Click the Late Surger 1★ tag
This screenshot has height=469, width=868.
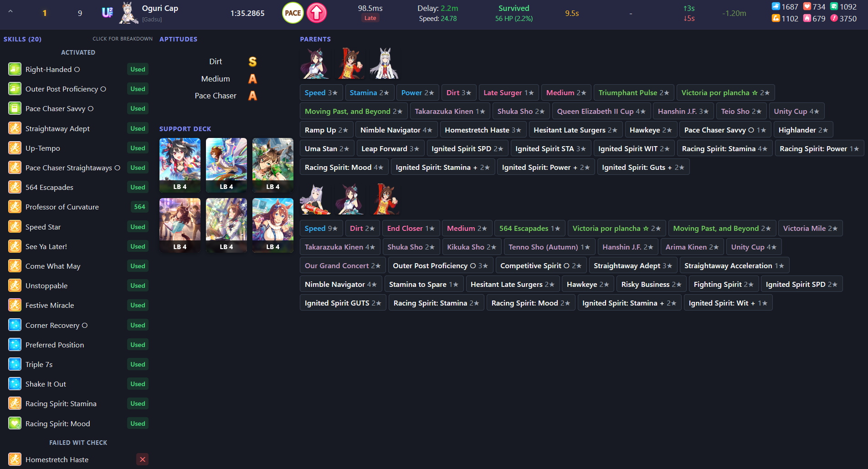(508, 92)
